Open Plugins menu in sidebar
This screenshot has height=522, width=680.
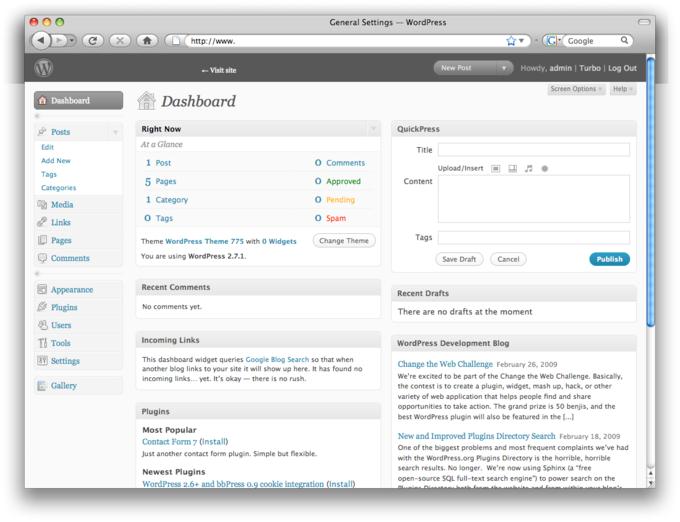pos(64,307)
